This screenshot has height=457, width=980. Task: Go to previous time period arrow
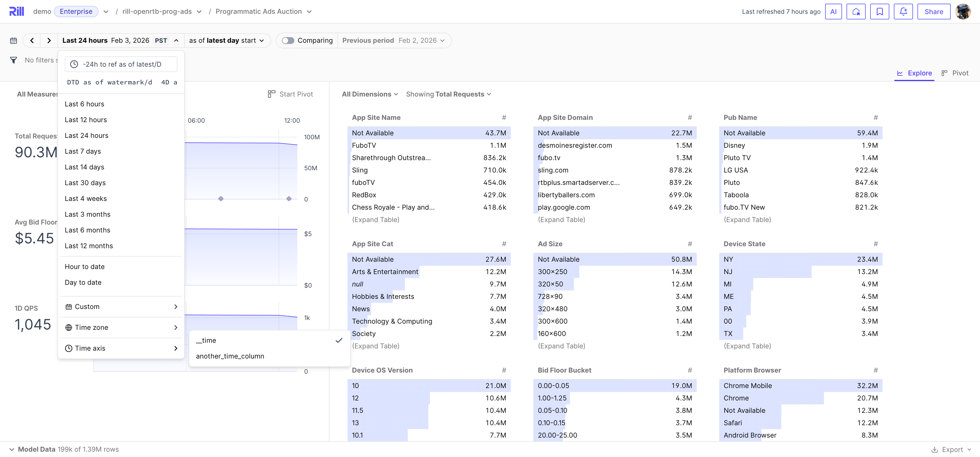point(32,40)
